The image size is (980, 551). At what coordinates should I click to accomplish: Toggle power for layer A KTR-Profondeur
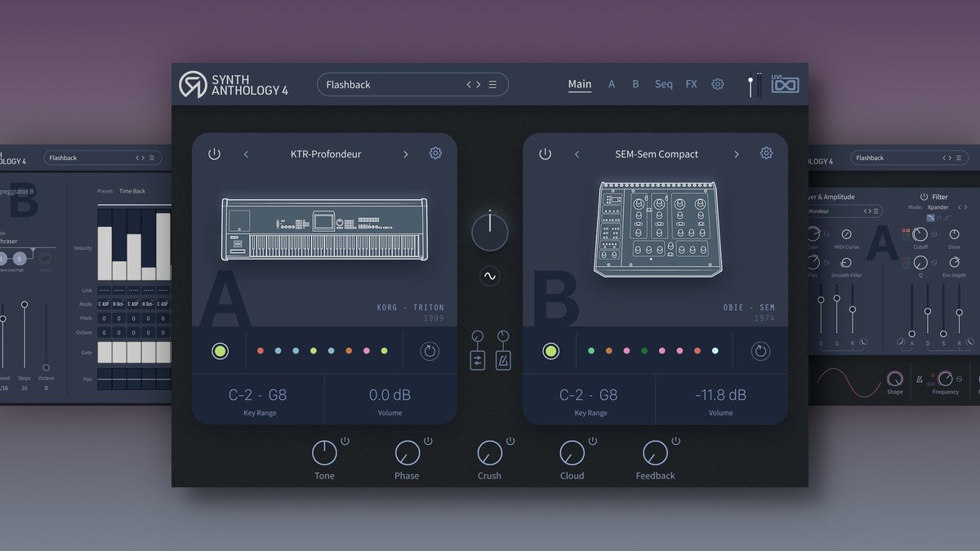(214, 154)
